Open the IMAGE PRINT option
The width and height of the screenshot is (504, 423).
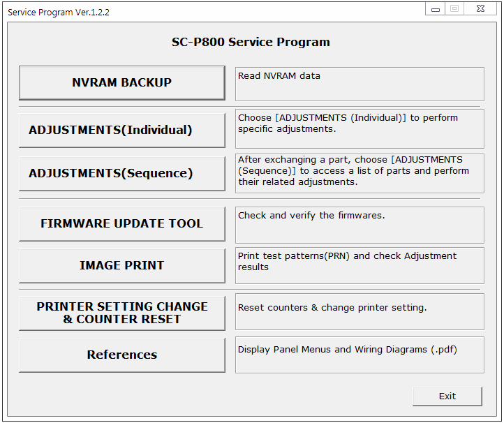tap(121, 266)
